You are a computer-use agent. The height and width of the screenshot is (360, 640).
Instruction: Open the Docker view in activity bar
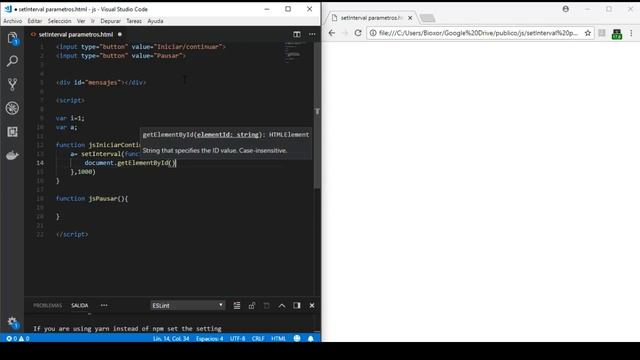pyautogui.click(x=12, y=155)
